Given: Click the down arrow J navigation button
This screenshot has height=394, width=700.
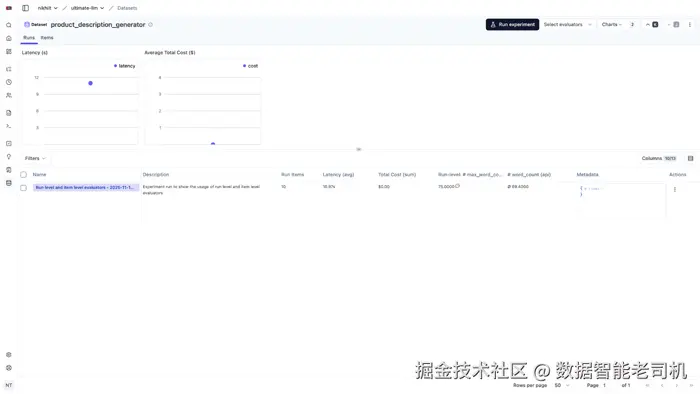Looking at the screenshot, I should [x=673, y=25].
